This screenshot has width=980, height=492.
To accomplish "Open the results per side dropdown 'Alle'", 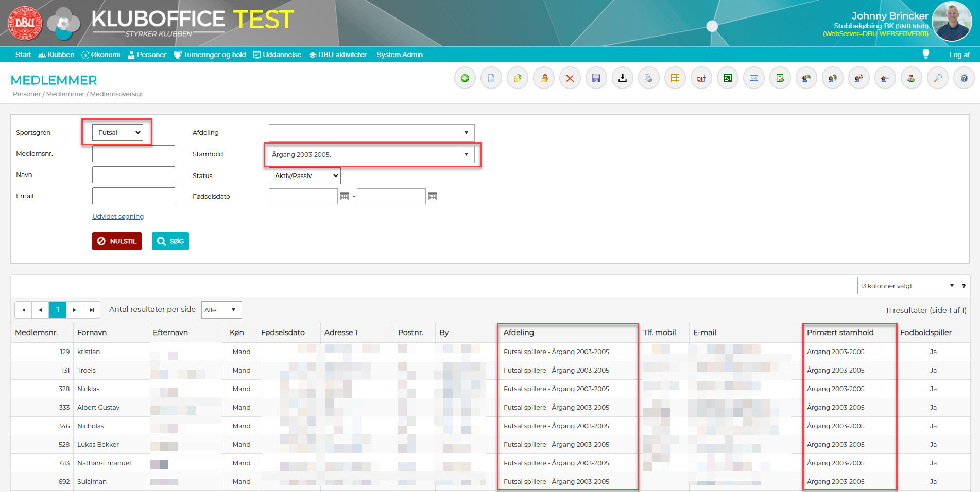I will [221, 310].
